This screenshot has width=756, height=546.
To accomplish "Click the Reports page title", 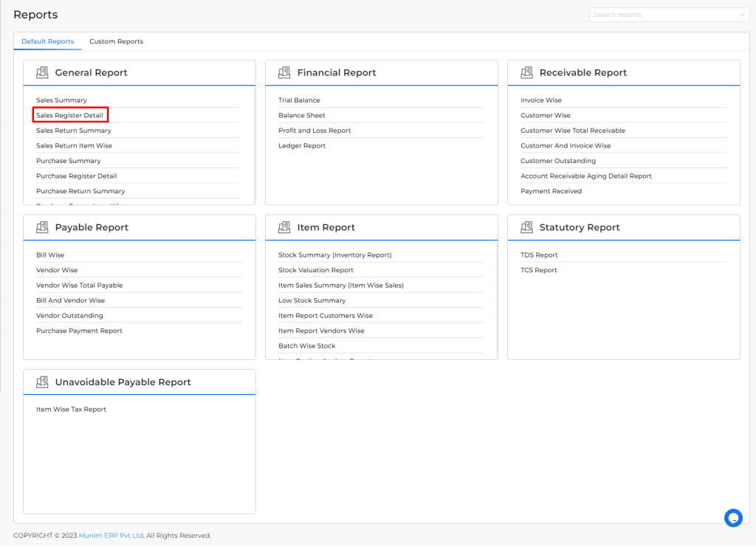I will pyautogui.click(x=35, y=15).
